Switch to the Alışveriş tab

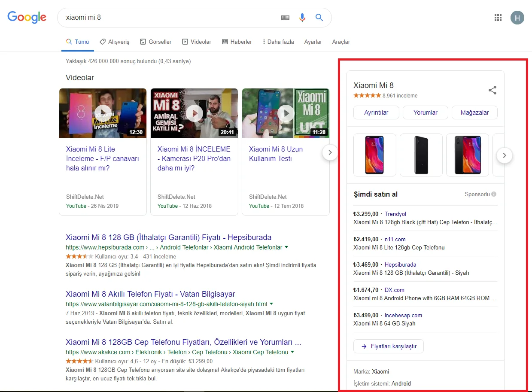point(114,42)
